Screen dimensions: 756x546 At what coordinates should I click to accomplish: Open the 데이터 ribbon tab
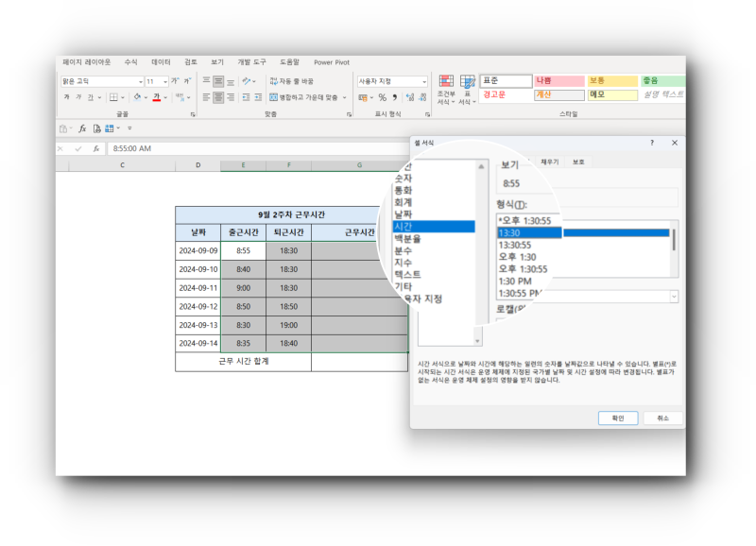161,62
